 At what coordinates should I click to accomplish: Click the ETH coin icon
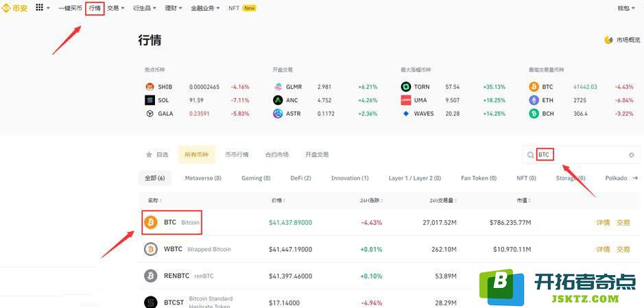534,100
